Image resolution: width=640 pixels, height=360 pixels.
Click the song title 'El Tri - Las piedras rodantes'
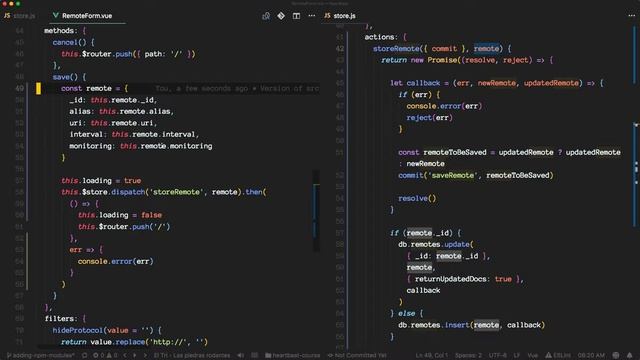click(192, 356)
